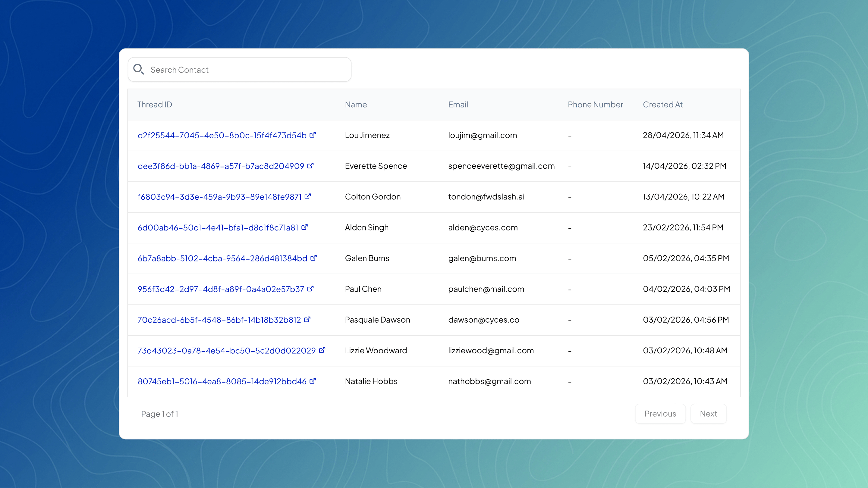Focus the Search Contact input field
This screenshot has height=488, width=868.
240,69
